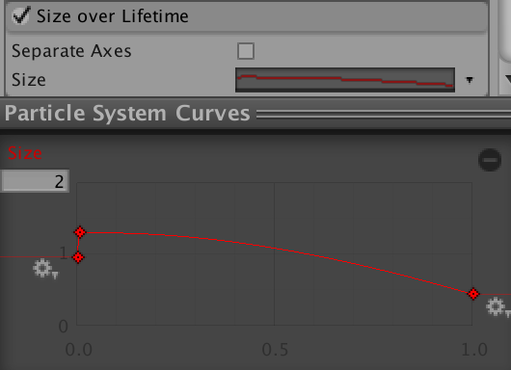Image resolution: width=511 pixels, height=370 pixels.
Task: Grab the Particle System Curves panel divider handle
Action: click(384, 114)
